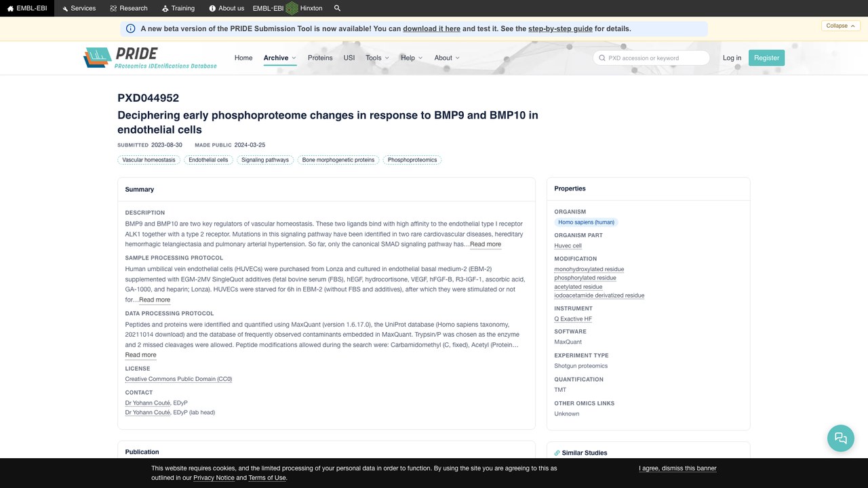Click the Log in link
Screen dimensions: 868x488
732,58
